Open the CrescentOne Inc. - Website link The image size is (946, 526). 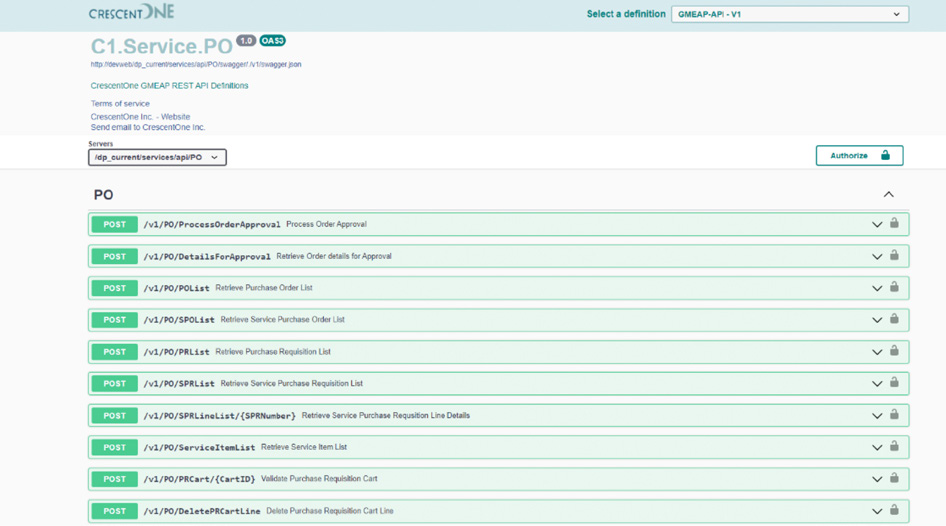[140, 116]
